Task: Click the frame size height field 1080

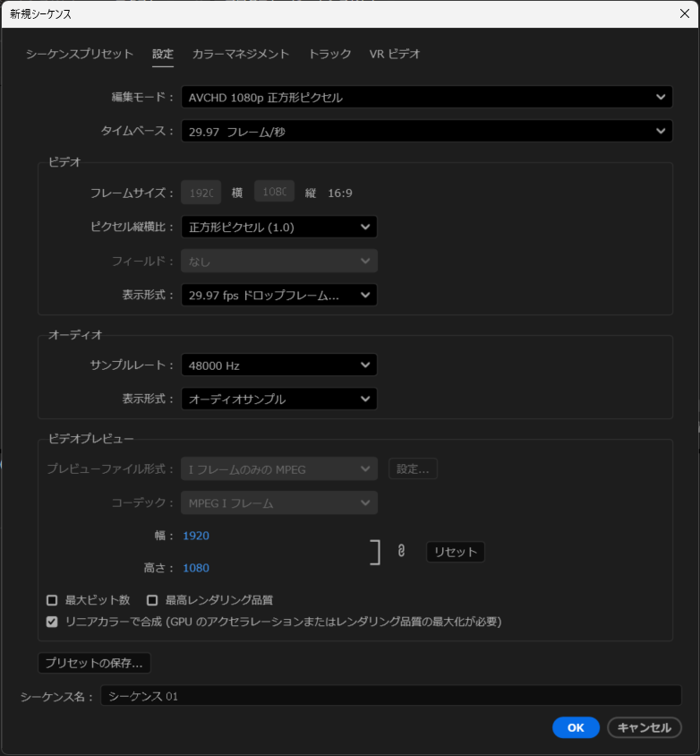Action: (x=275, y=192)
